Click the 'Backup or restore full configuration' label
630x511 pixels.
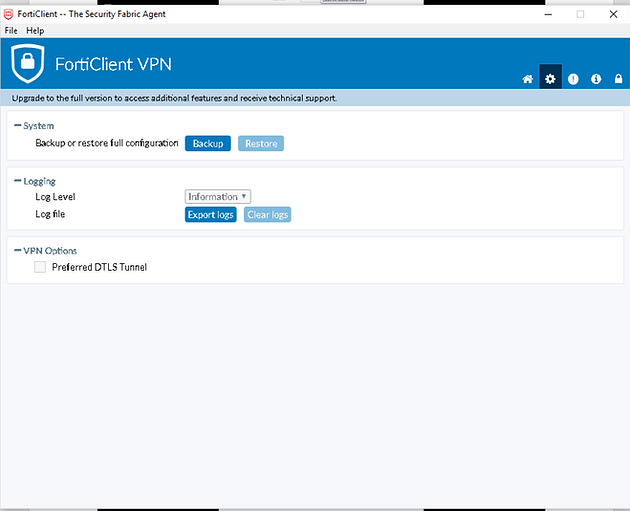click(x=107, y=143)
